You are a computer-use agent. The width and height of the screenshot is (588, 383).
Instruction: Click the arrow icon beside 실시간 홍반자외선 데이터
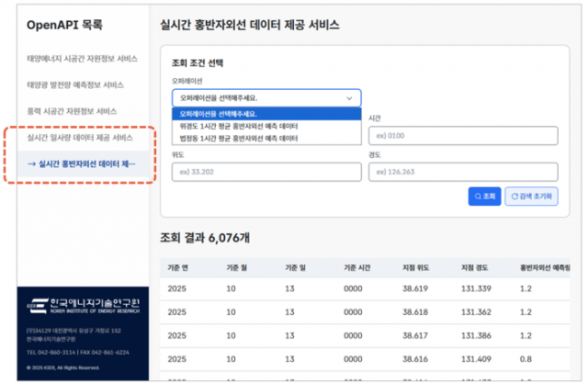(32, 164)
